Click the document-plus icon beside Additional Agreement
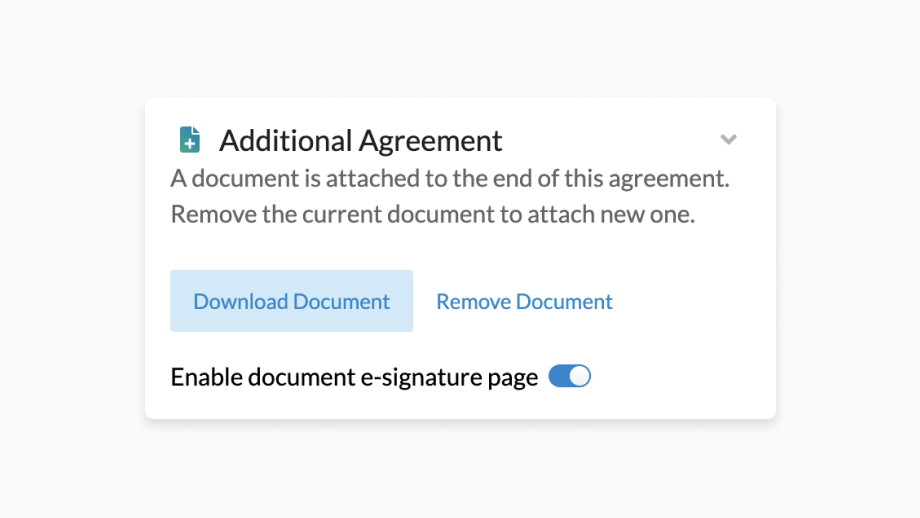This screenshot has height=518, width=920. point(189,140)
